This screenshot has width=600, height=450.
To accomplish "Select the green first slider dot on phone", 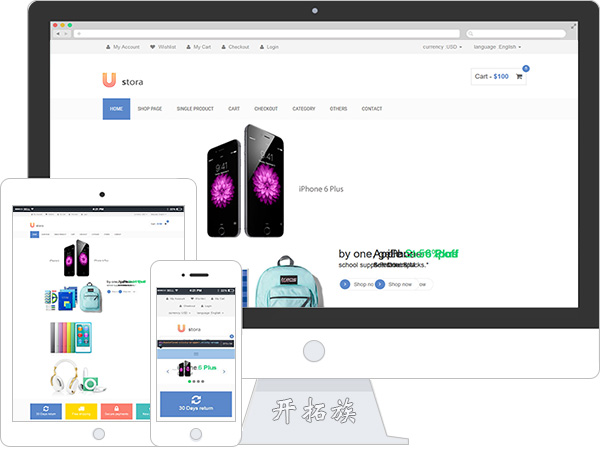I will pyautogui.click(x=189, y=382).
